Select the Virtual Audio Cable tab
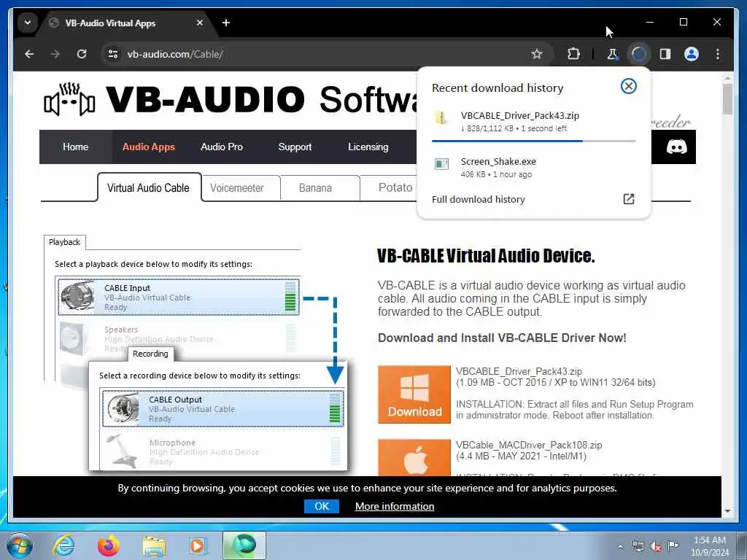The image size is (747, 560). click(149, 187)
